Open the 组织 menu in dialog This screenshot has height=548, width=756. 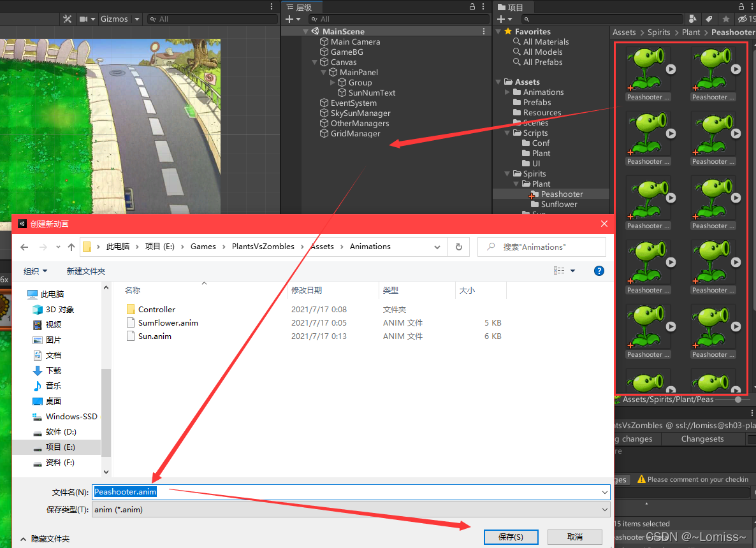(35, 271)
